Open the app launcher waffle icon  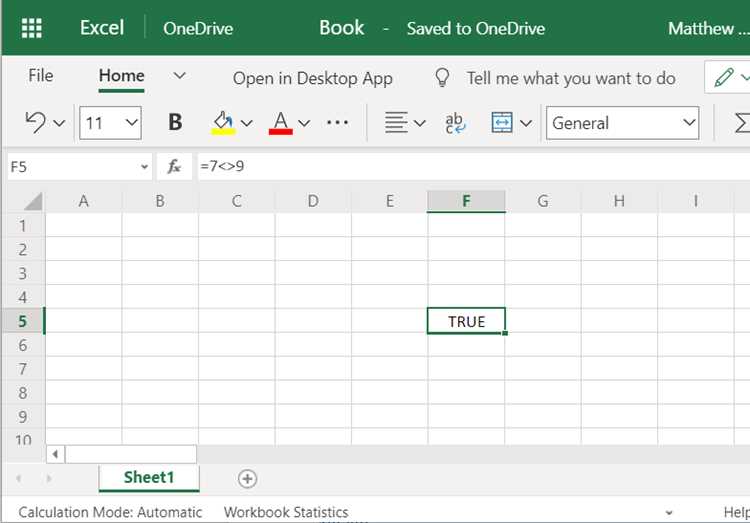tap(32, 28)
